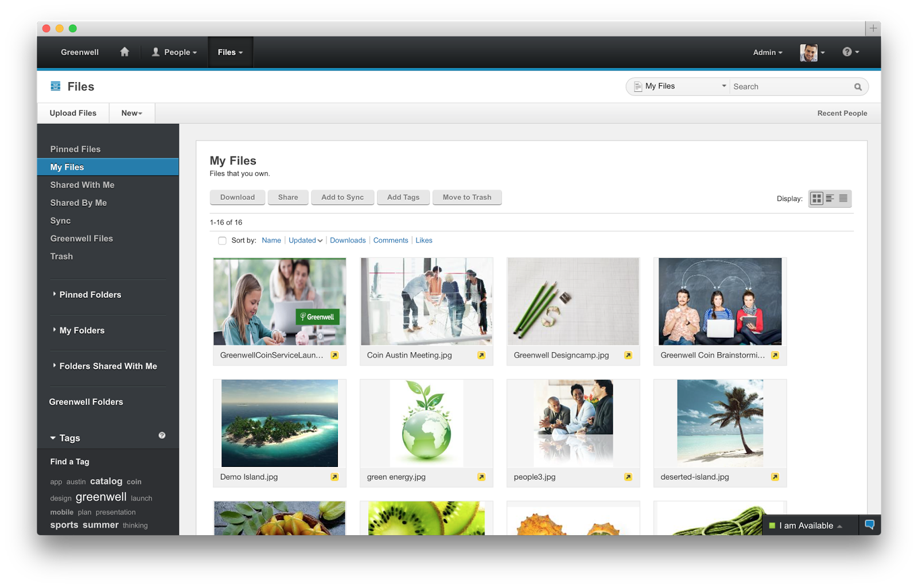
Task: Click Find a Tag
Action: pos(70,462)
